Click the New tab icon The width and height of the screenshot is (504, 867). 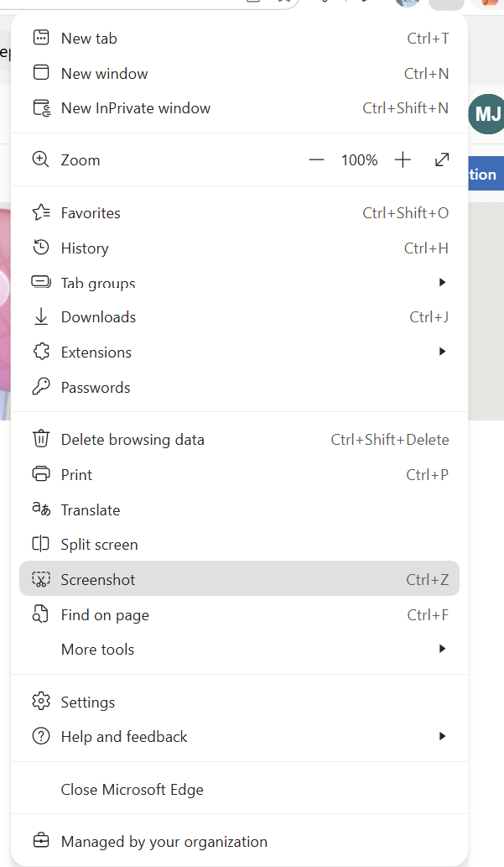click(41, 38)
